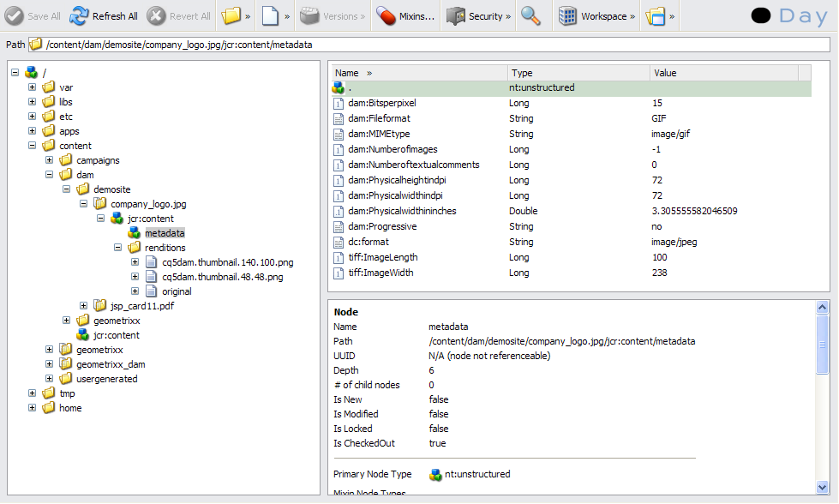The height and width of the screenshot is (504, 839).
Task: Expand the etc folder
Action: 32,116
